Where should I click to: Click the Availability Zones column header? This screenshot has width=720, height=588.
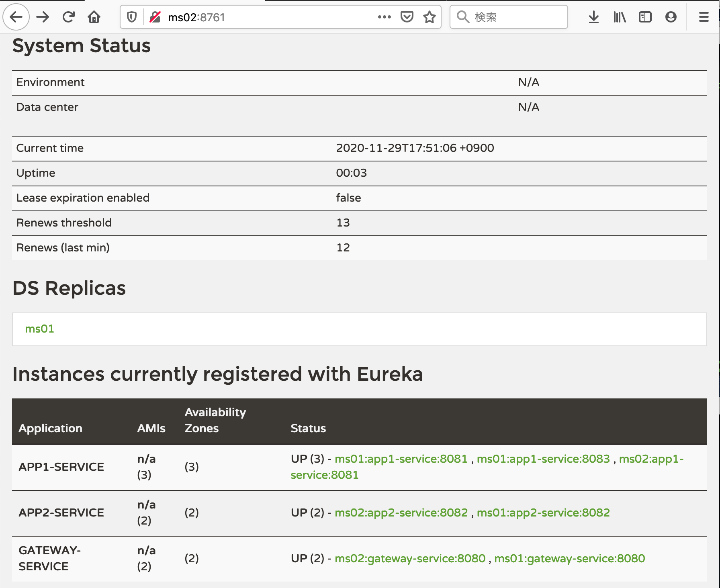(x=215, y=420)
